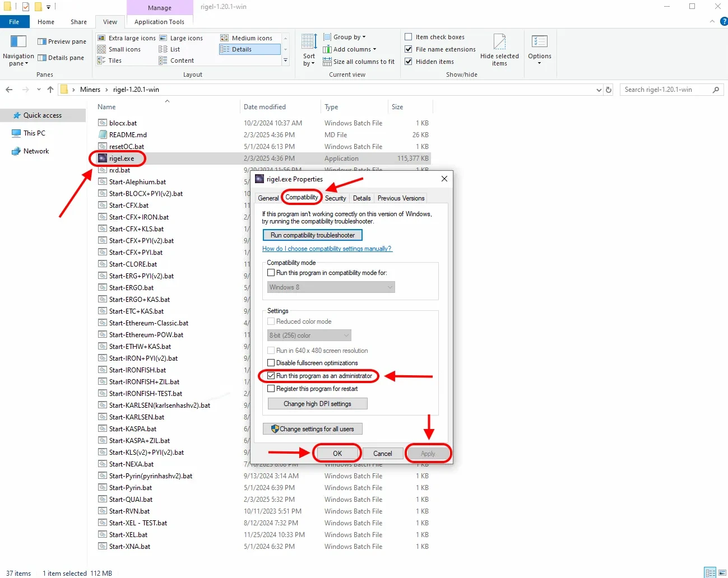728x578 pixels.
Task: Click the Up directory arrow
Action: 50,90
